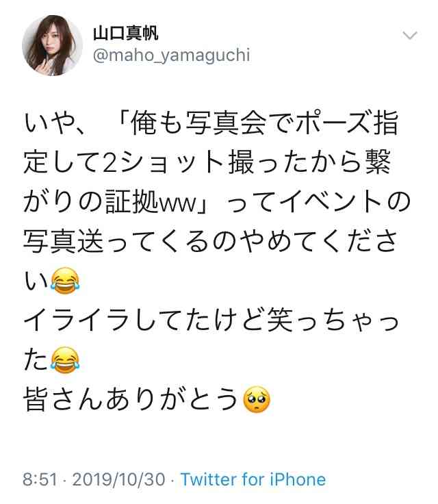Select the 8:51 timestamp

(40, 479)
